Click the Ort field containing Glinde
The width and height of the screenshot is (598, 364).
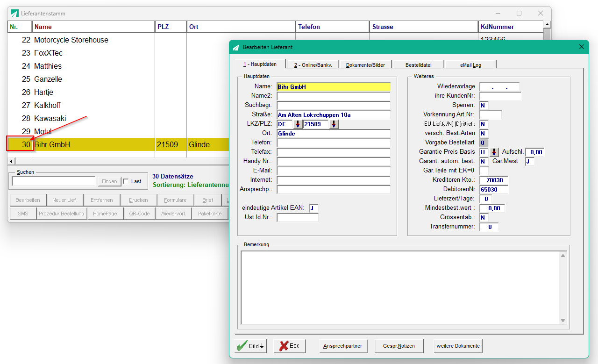[x=334, y=134]
